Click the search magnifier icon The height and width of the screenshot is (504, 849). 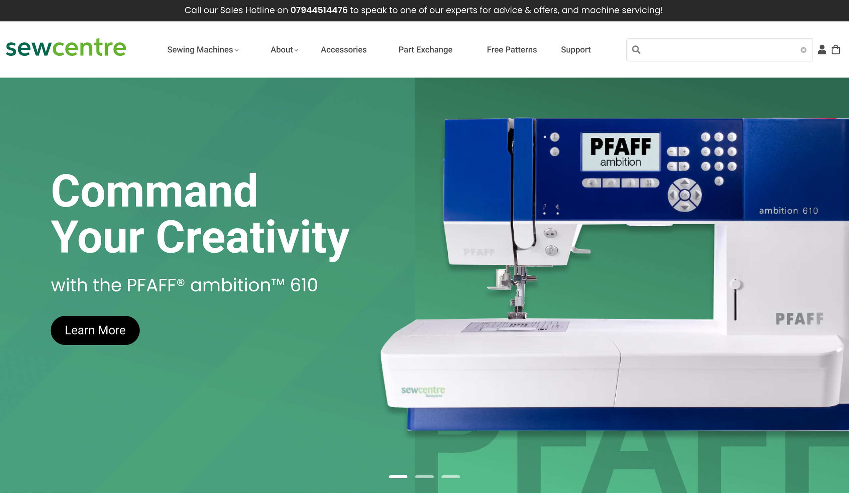[636, 50]
